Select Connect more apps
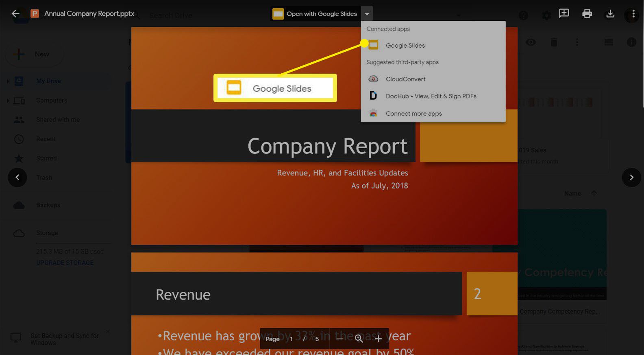 433,114
